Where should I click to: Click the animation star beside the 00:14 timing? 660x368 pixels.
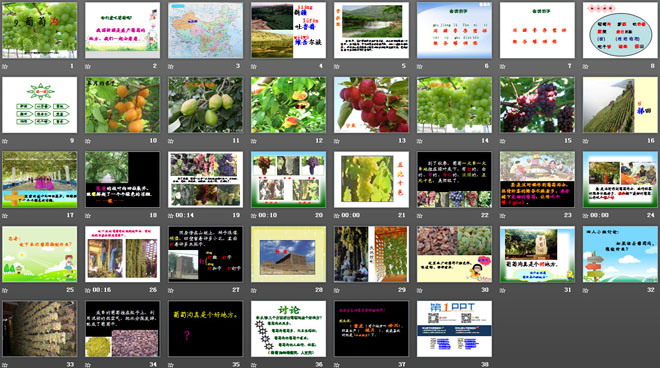coord(171,216)
